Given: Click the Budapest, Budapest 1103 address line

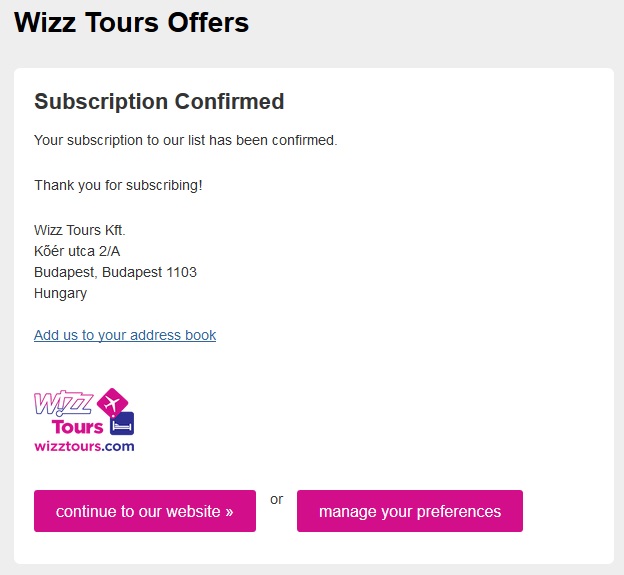Looking at the screenshot, I should click(x=115, y=272).
